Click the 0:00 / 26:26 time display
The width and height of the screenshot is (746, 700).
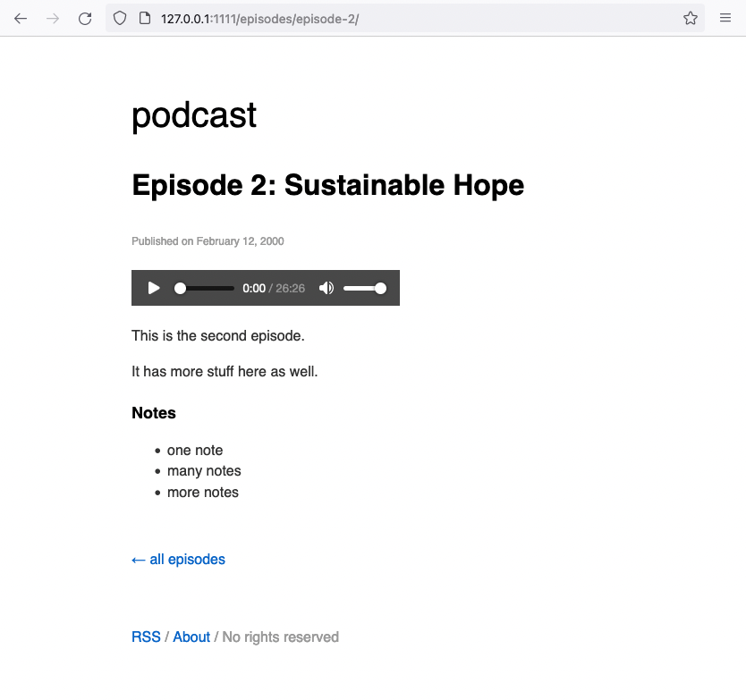[274, 288]
